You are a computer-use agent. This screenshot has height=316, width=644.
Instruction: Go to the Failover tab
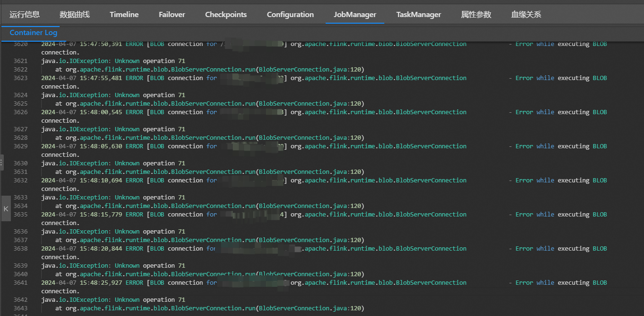click(172, 14)
